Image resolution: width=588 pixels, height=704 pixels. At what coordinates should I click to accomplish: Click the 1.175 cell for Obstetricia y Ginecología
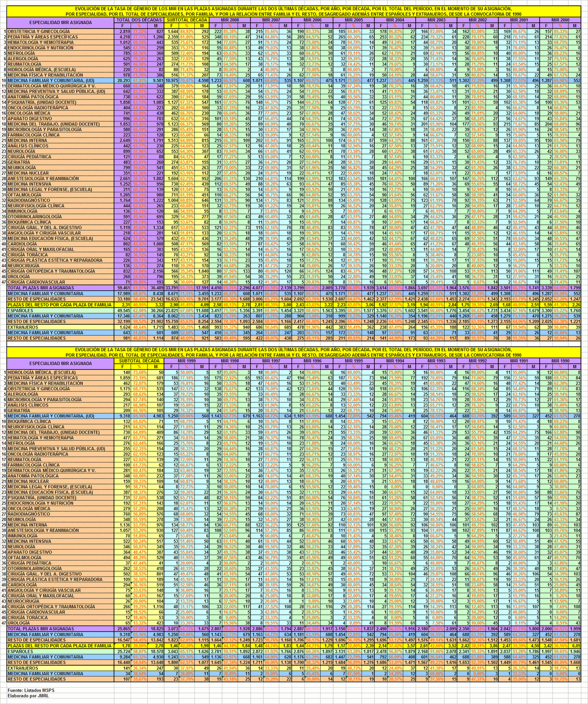tap(123, 389)
